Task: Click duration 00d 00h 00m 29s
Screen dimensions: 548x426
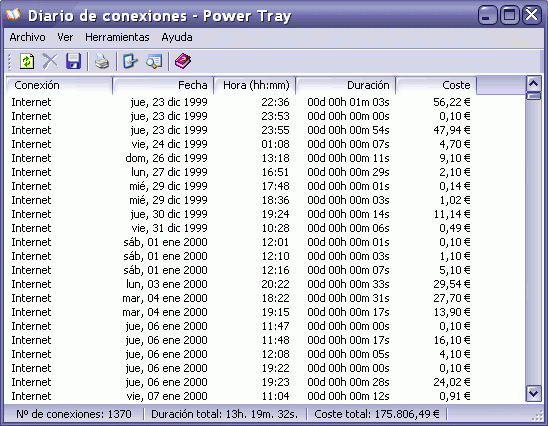Action: click(348, 172)
